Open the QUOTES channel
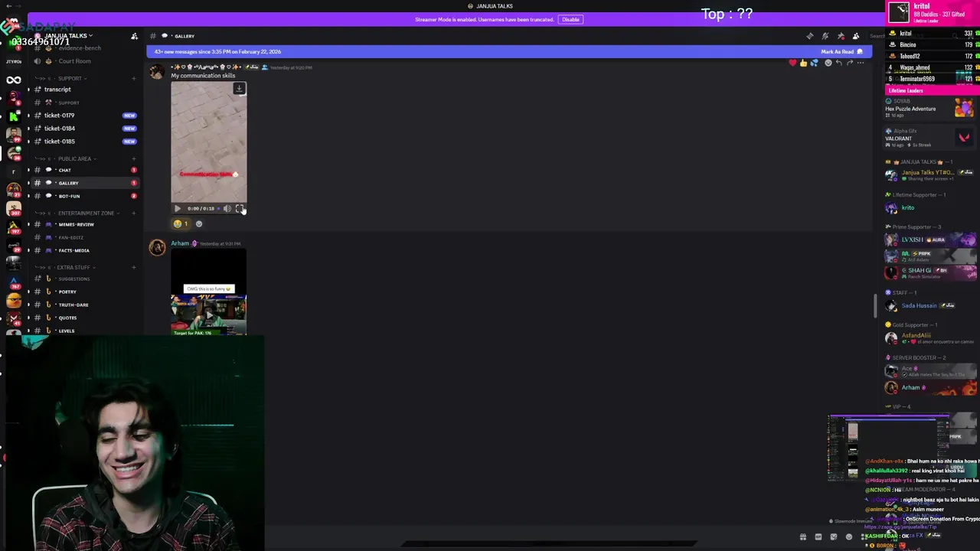This screenshot has width=980, height=551. point(86,318)
